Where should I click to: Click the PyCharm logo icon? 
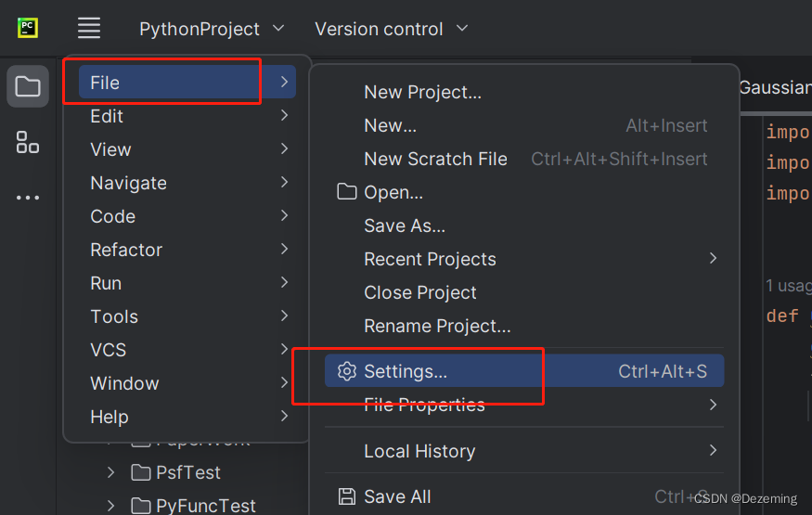[28, 28]
